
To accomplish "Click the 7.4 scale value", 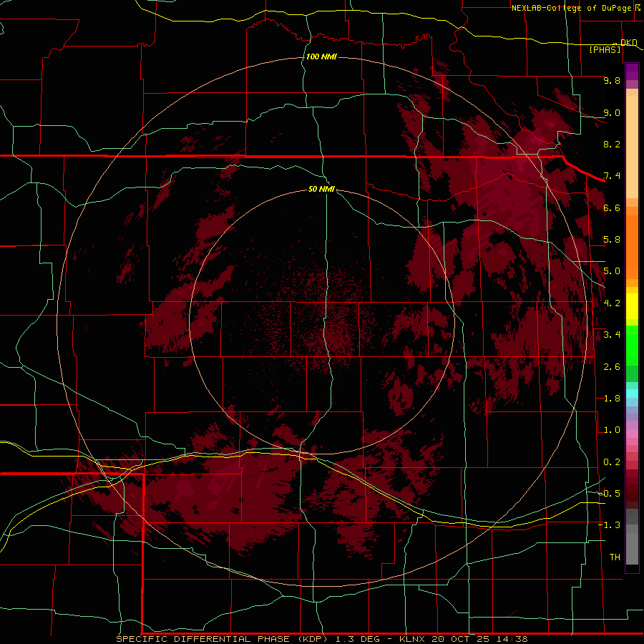I will coord(612,176).
